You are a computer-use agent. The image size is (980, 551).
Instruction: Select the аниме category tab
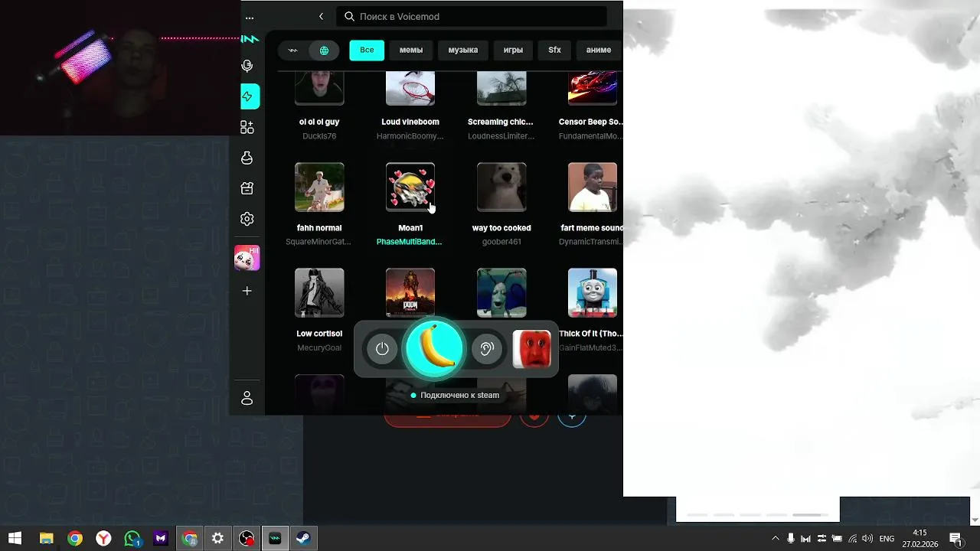(x=599, y=50)
